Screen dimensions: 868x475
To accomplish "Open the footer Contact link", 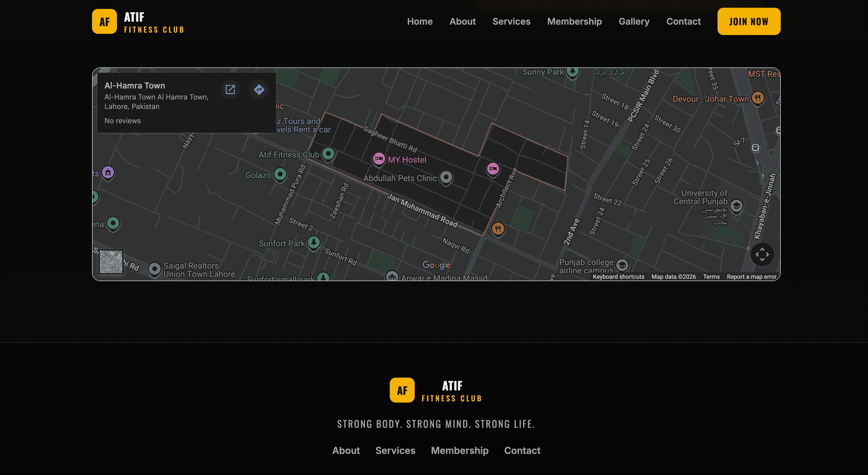I will (522, 450).
